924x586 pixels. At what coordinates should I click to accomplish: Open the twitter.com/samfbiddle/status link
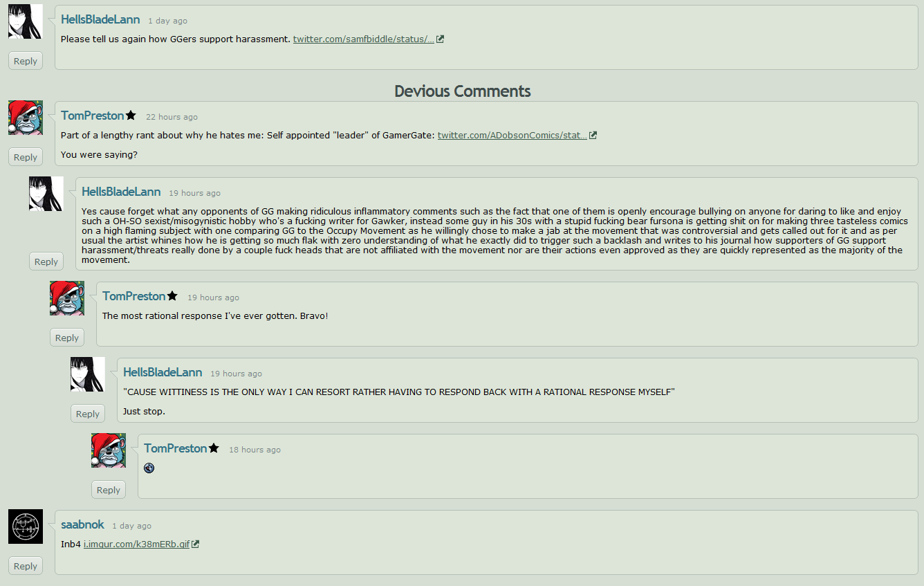point(364,39)
